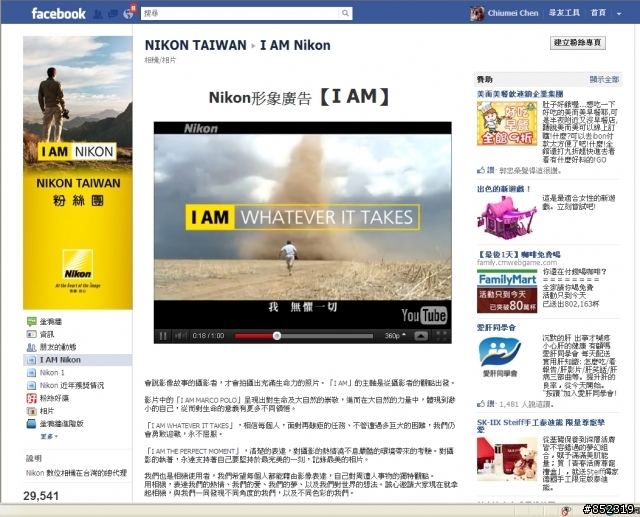Click the expand player size button
Viewport: 640px width, 517px height.
(421, 336)
